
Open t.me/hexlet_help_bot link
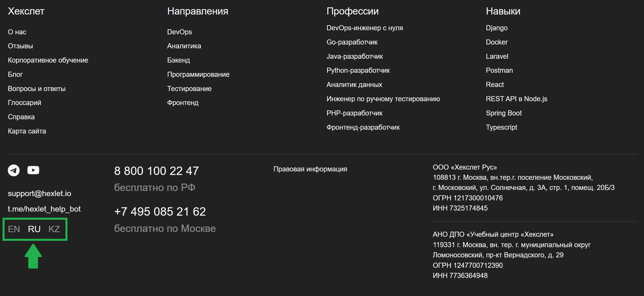pyautogui.click(x=44, y=209)
